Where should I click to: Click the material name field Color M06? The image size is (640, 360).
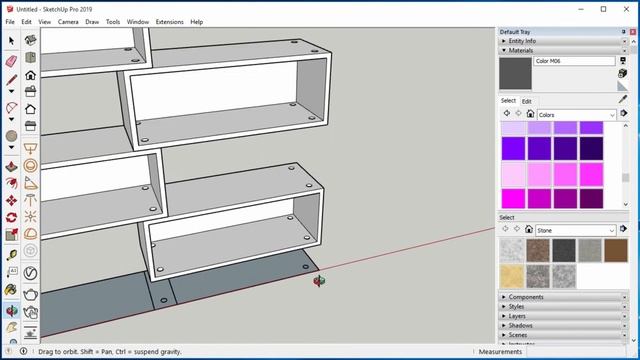pyautogui.click(x=574, y=61)
